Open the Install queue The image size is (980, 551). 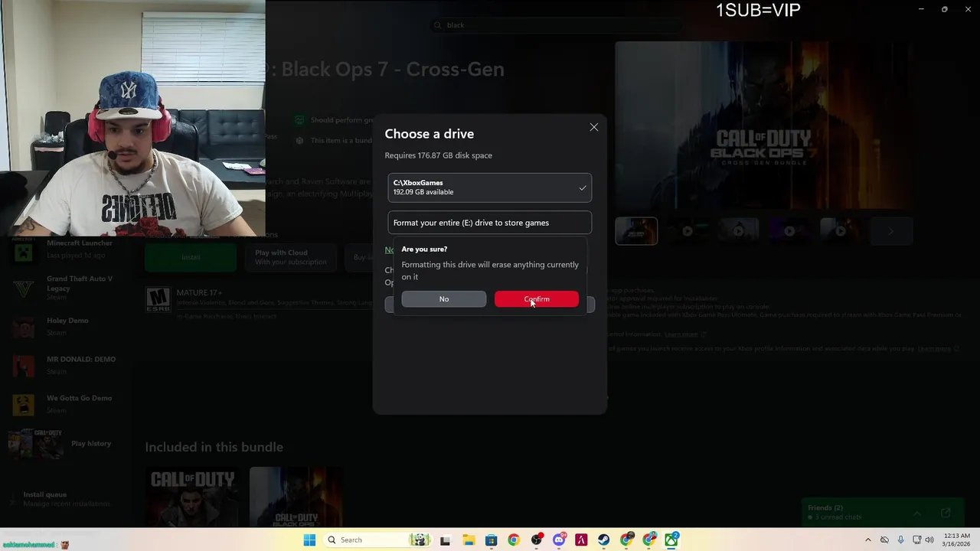[x=66, y=499]
